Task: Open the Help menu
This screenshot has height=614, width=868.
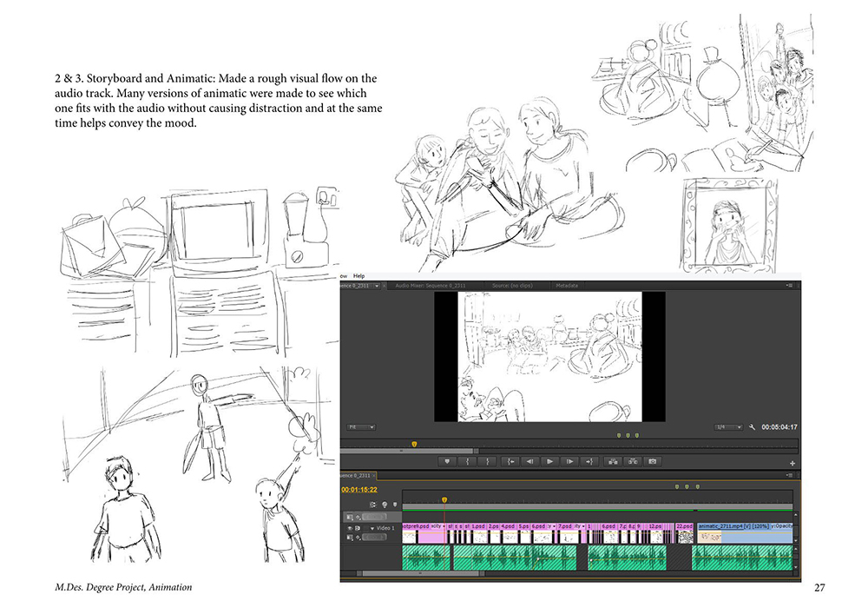Action: click(x=359, y=276)
